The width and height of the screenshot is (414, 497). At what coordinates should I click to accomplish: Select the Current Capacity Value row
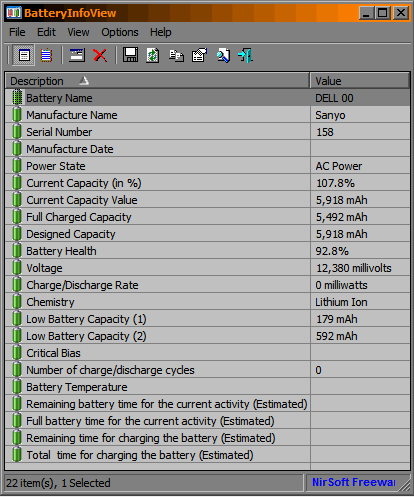[207, 200]
